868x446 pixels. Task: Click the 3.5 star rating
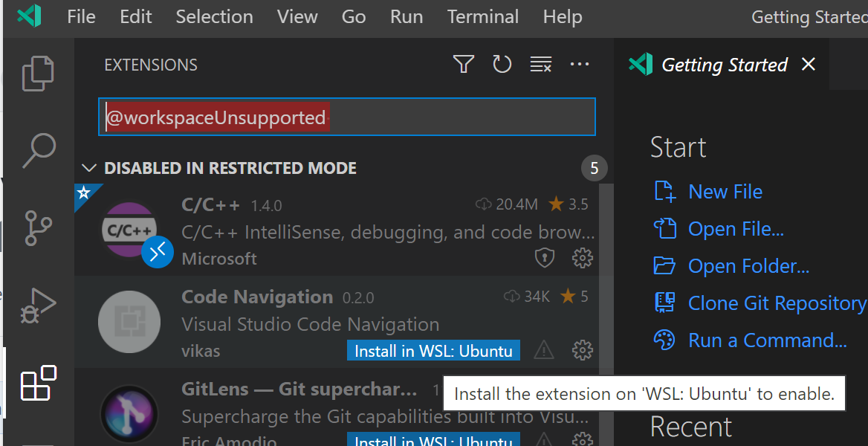coord(569,204)
